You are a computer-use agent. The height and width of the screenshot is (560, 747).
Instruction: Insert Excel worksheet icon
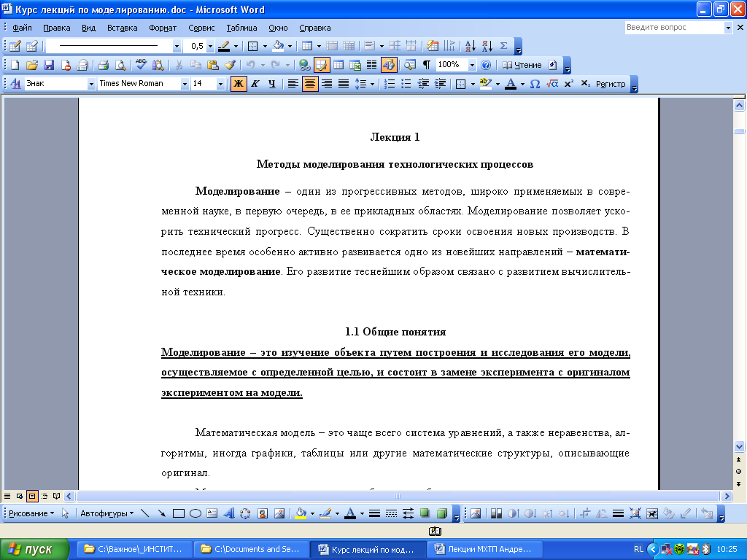coord(355,65)
